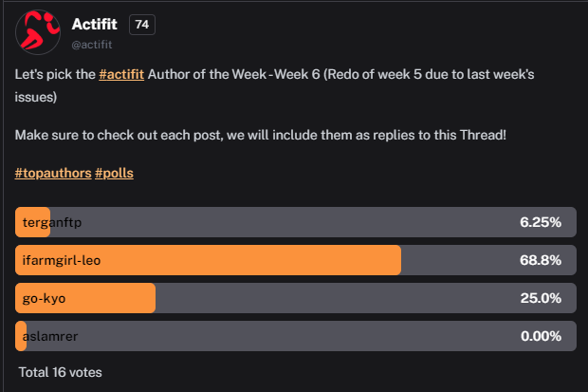The height and width of the screenshot is (392, 588).
Task: Click the 6.25% result percentage
Action: point(541,222)
